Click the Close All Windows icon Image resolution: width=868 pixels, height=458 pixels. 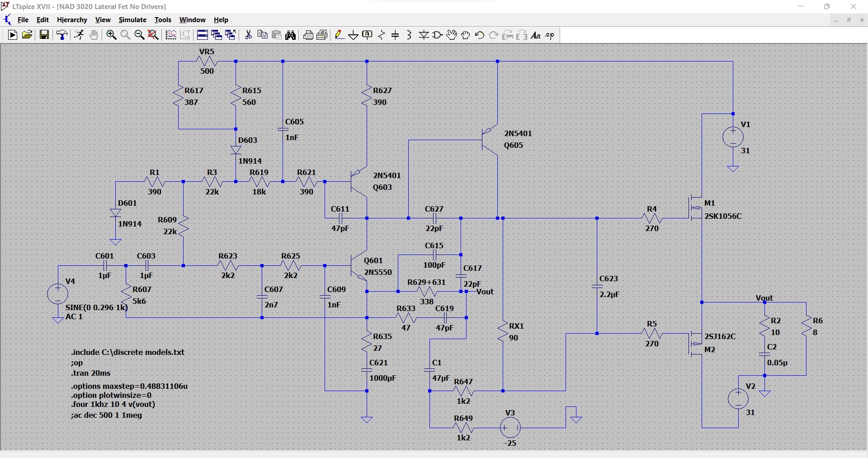pyautogui.click(x=231, y=35)
